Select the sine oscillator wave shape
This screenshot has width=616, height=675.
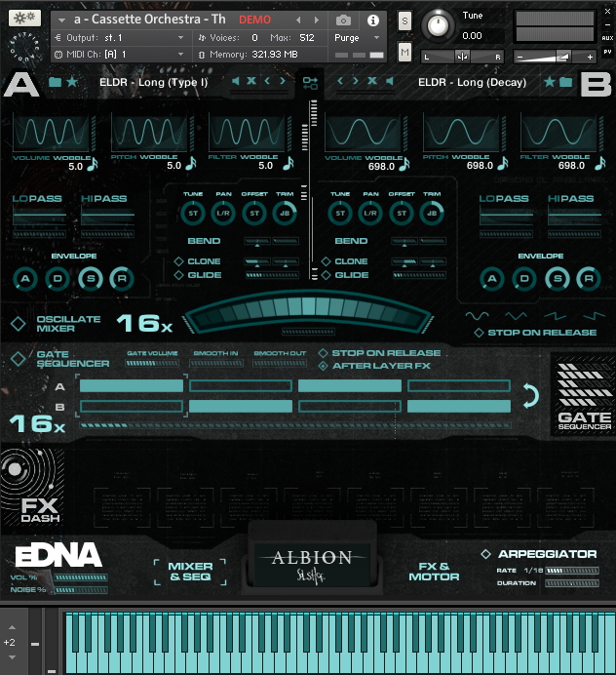pos(477,316)
